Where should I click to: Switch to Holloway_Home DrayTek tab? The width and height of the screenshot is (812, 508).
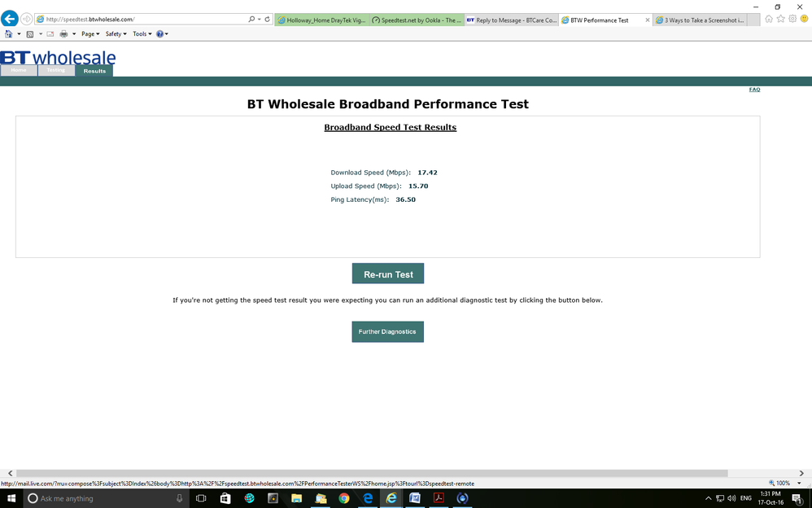point(322,20)
